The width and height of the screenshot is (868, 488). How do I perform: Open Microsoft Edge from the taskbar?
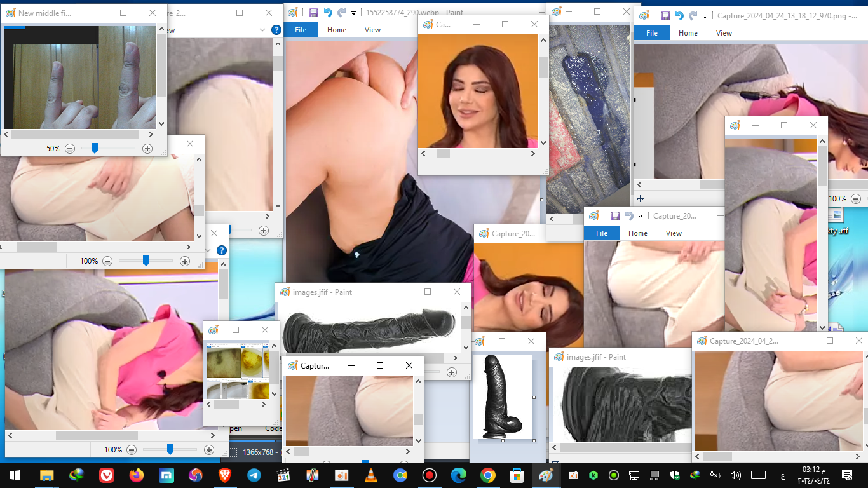tap(458, 475)
